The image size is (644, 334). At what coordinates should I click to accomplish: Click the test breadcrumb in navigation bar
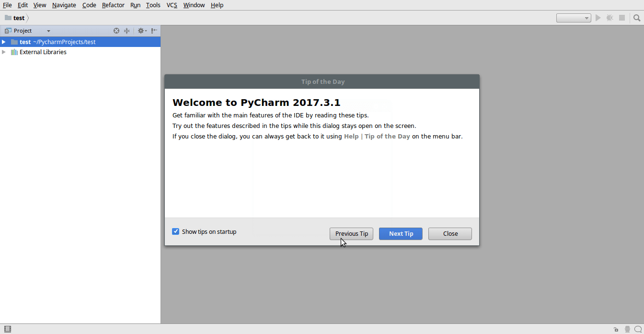(19, 18)
